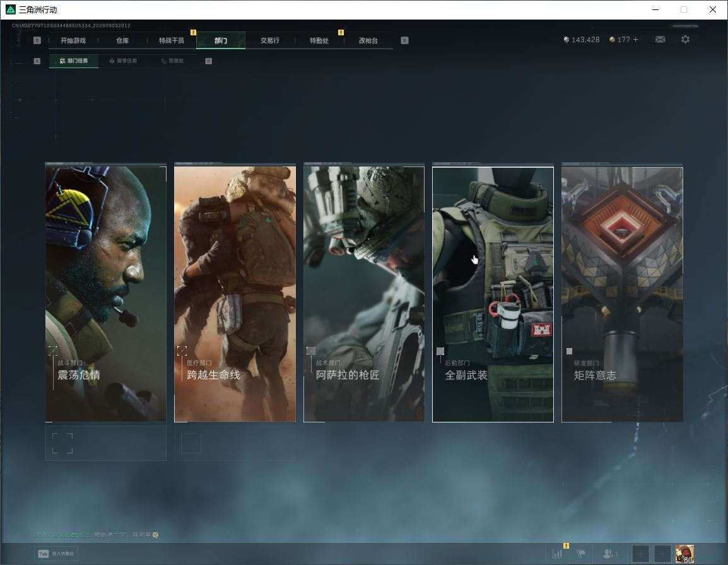
Task: Click the A key hint left of 部门任务
Action: coord(37,61)
